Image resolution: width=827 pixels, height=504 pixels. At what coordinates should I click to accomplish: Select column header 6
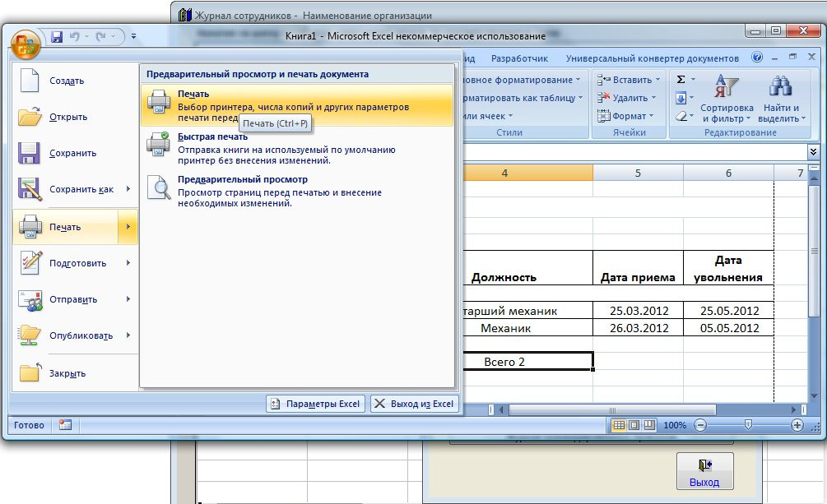click(x=728, y=173)
